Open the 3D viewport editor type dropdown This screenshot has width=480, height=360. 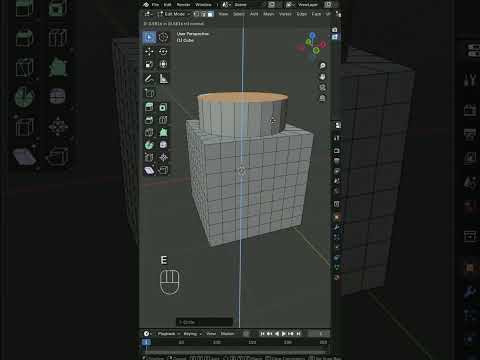click(x=148, y=14)
